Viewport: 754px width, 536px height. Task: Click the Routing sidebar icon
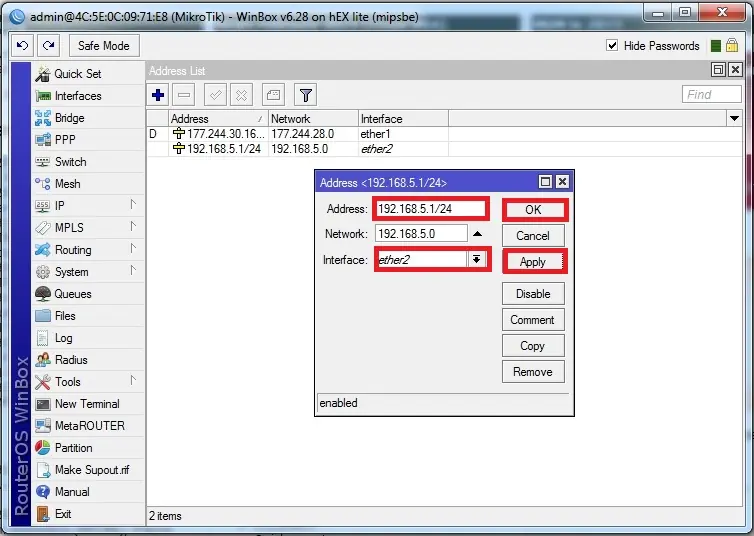[x=42, y=250]
